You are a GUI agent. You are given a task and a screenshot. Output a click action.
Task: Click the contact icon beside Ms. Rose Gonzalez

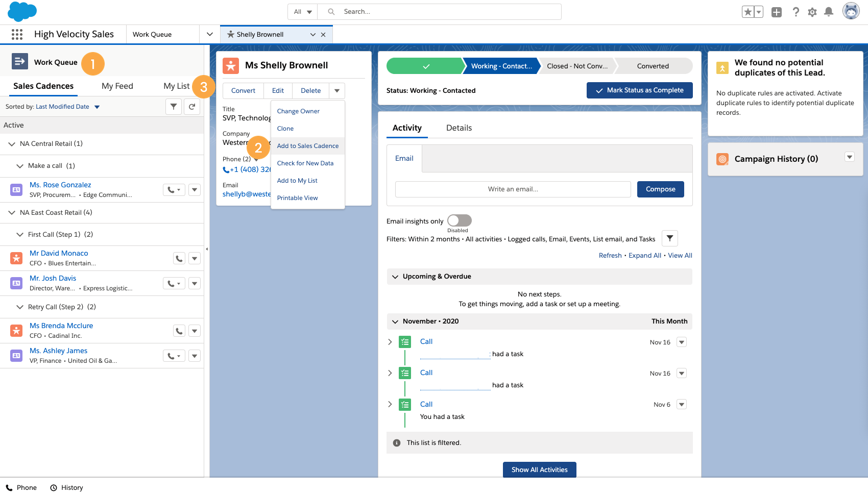click(16, 190)
